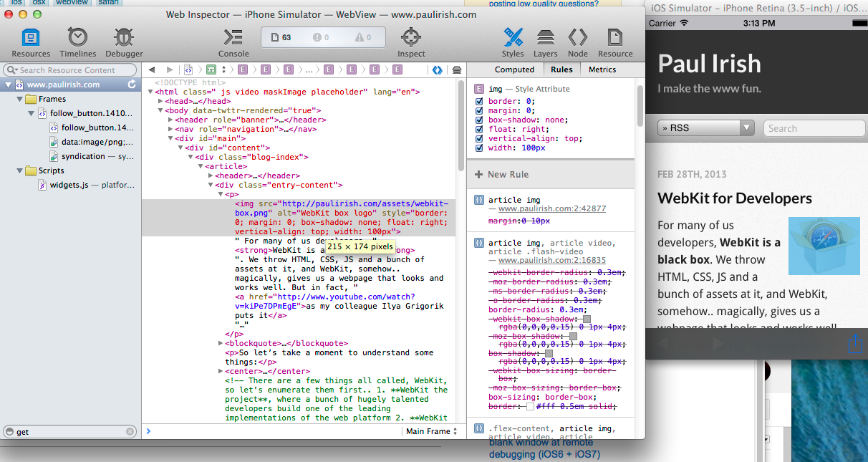The height and width of the screenshot is (462, 868).
Task: Uncheck the border: 0 style property
Action: 480,102
